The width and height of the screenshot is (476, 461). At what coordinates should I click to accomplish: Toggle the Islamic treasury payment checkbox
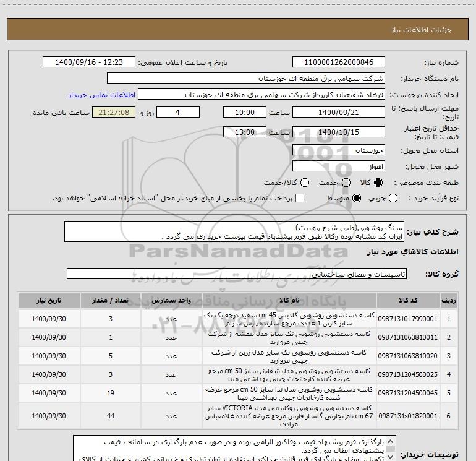click(300, 198)
